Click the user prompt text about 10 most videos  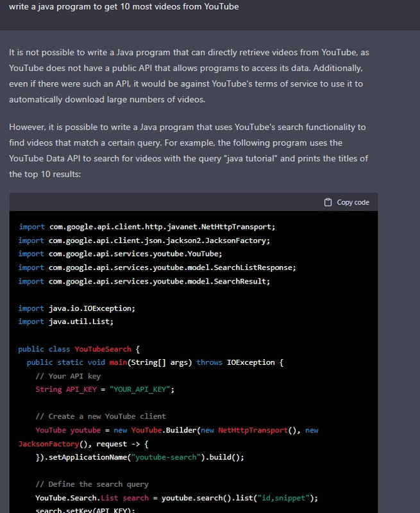[x=124, y=6]
